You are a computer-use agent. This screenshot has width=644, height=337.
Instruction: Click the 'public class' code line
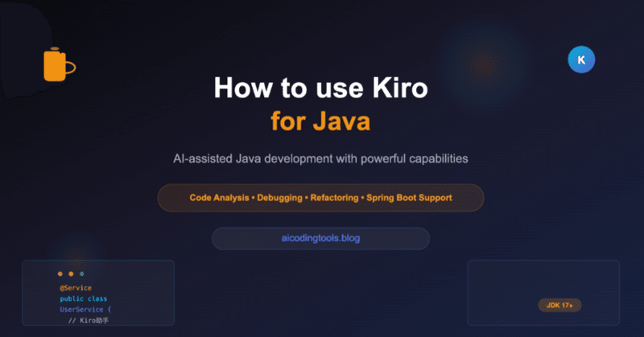tap(84, 299)
